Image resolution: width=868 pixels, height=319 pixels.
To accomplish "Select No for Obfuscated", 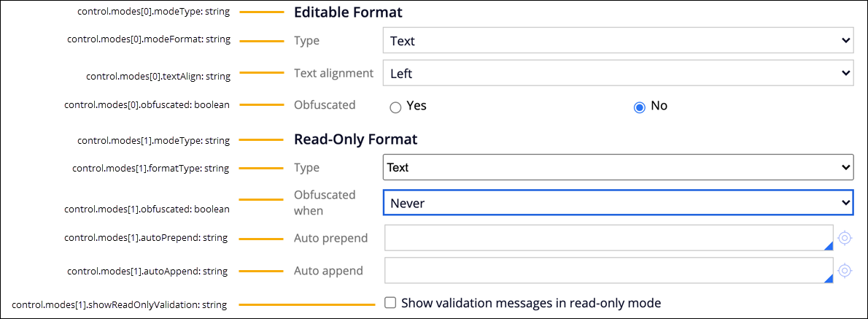I will click(640, 107).
